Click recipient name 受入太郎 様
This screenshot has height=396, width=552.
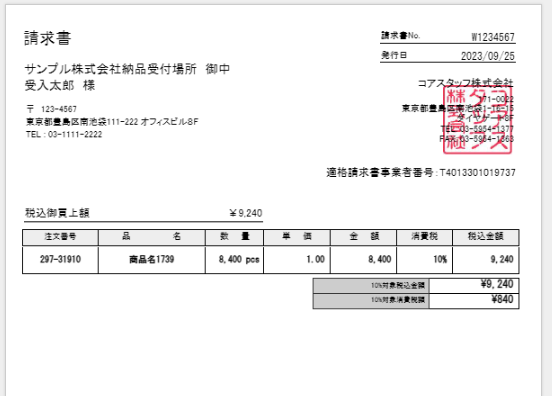click(x=60, y=85)
